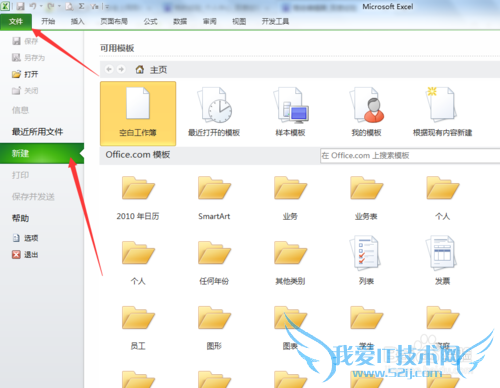Select the 空白工作簿 blank workbook template
Viewport: 500px width, 388px height.
point(138,113)
